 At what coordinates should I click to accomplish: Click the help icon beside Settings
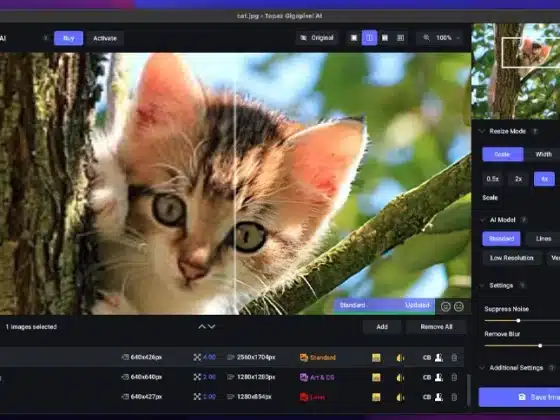click(522, 286)
